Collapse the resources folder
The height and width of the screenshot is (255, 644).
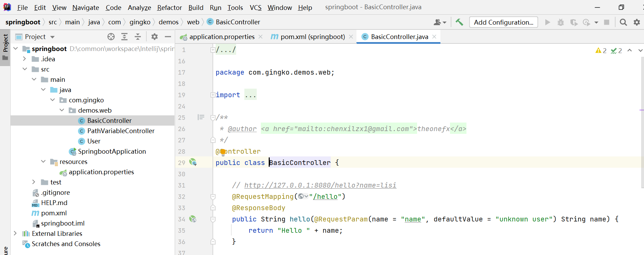(x=43, y=162)
